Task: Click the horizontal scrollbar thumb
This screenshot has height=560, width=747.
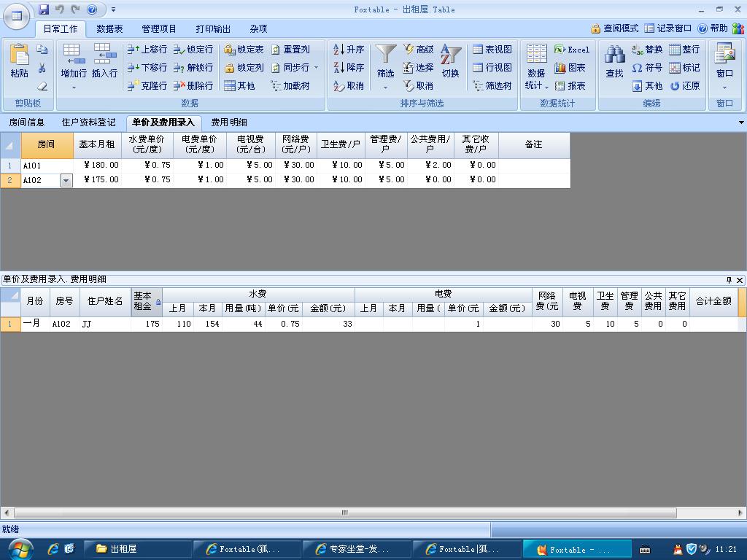Action: coord(345,513)
